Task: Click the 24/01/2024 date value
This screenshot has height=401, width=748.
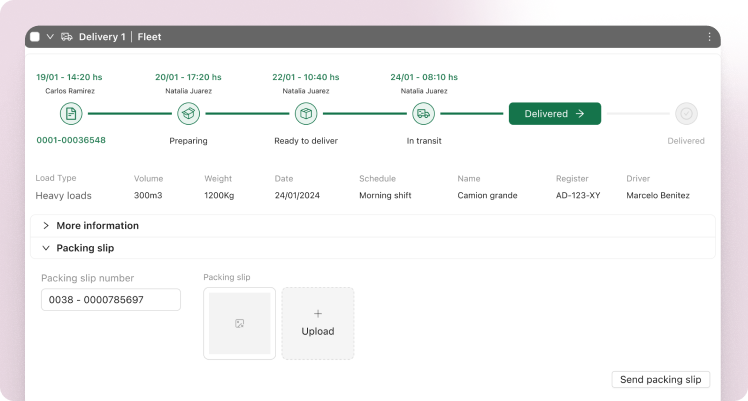Action: 297,195
